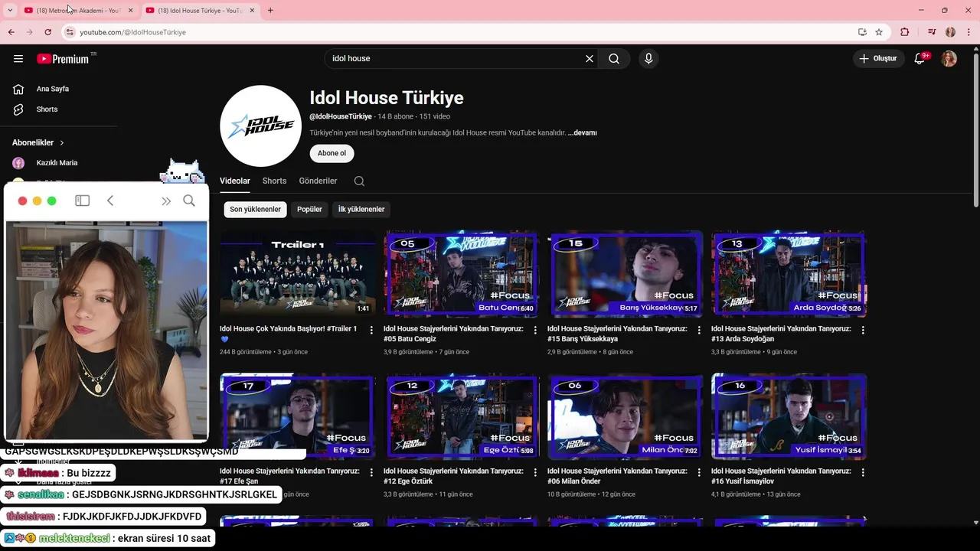980x551 pixels.
Task: Open more options for #06 Milan Önder video
Action: coord(699,473)
